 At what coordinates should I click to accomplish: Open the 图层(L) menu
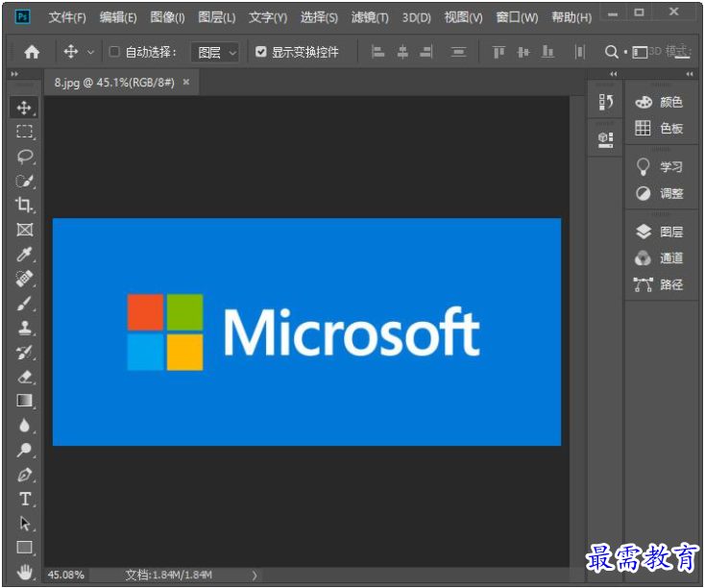point(217,17)
